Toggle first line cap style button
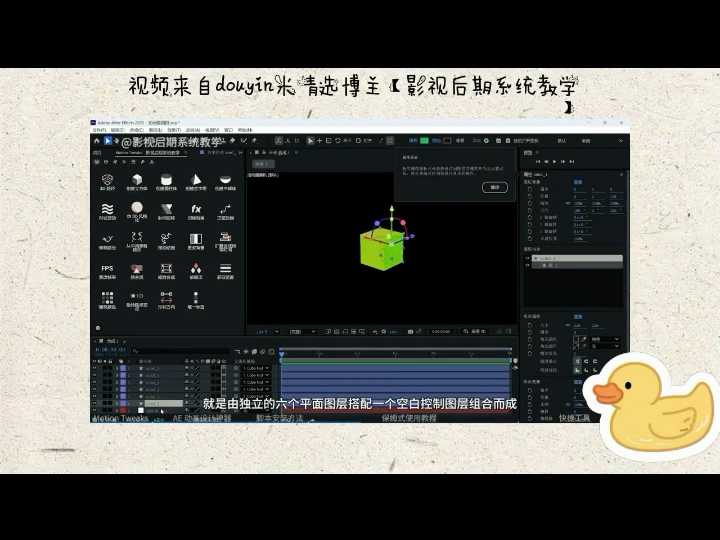Image resolution: width=720 pixels, height=540 pixels. pyautogui.click(x=578, y=361)
